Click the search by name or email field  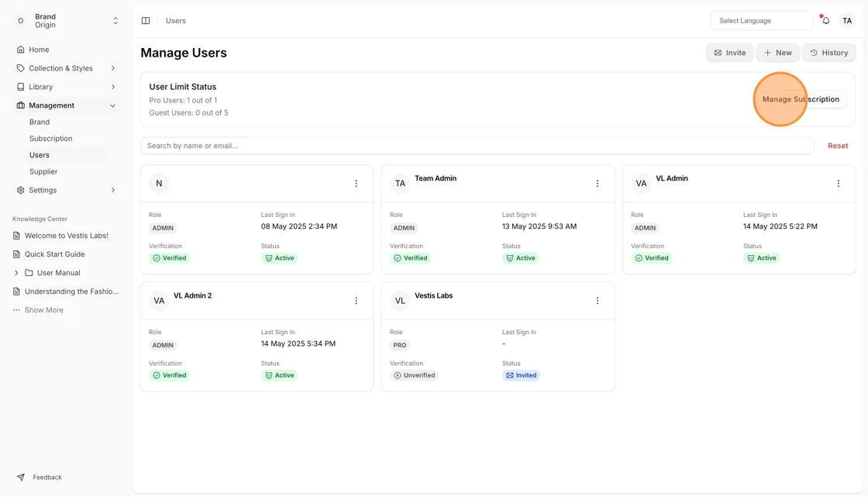point(477,146)
